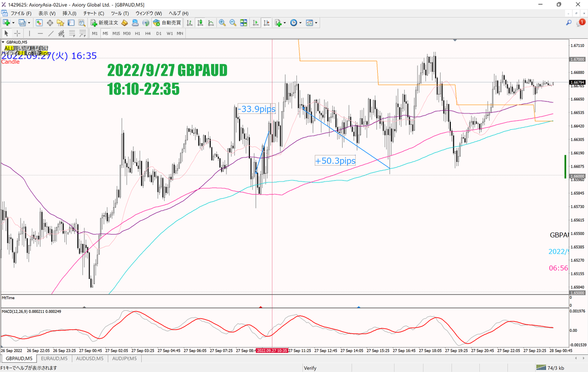This screenshot has height=372, width=588.
Task: Switch chart to line chart mode
Action: (x=211, y=23)
